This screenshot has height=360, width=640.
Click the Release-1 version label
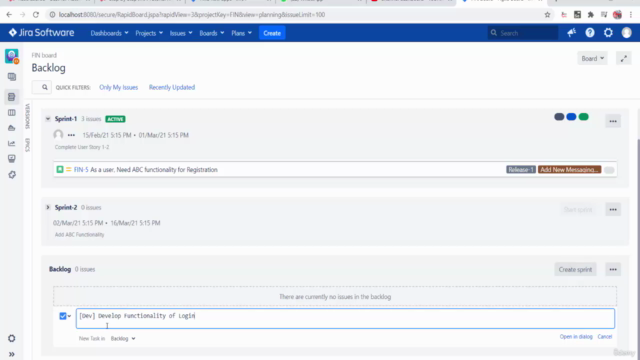(x=521, y=169)
